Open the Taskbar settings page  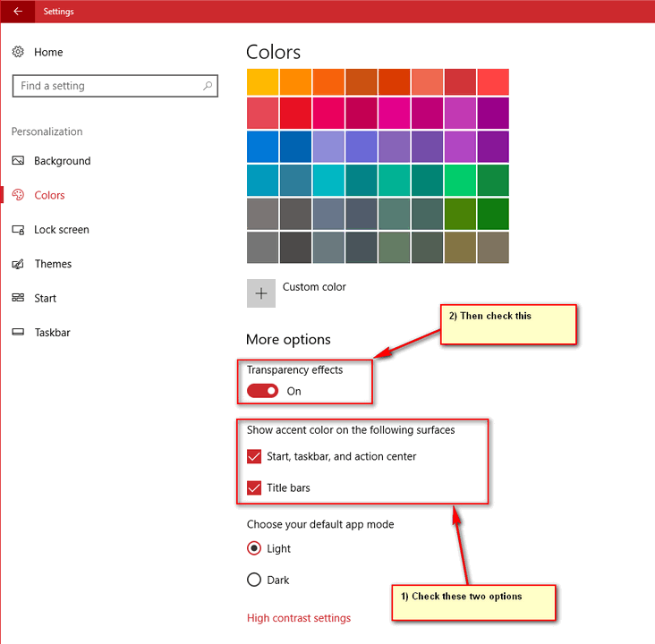(52, 333)
